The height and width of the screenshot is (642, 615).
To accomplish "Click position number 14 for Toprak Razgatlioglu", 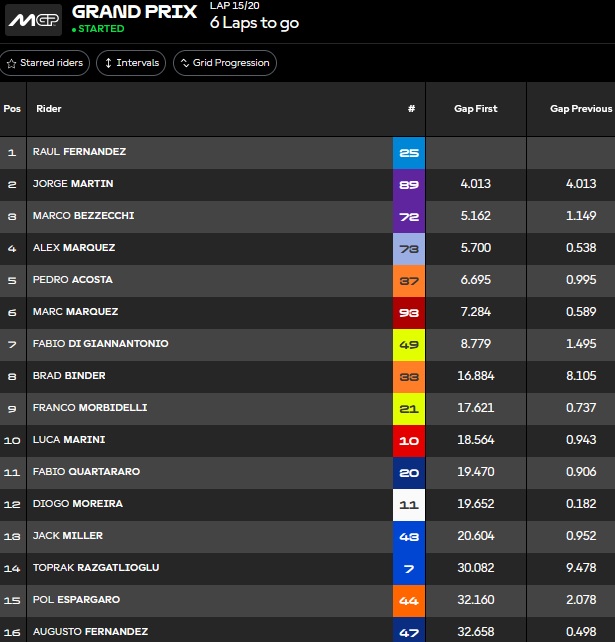I will (12, 568).
